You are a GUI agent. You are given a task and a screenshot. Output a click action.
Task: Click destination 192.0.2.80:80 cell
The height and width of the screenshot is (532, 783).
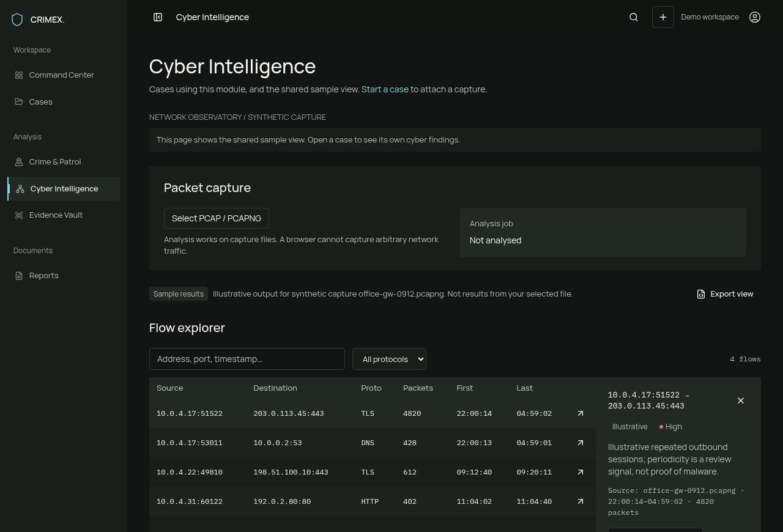tap(282, 501)
